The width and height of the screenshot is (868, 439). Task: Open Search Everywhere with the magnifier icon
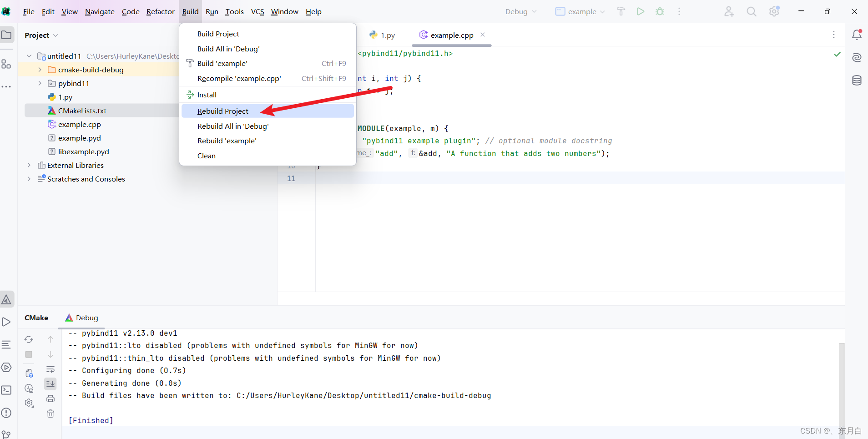(751, 11)
